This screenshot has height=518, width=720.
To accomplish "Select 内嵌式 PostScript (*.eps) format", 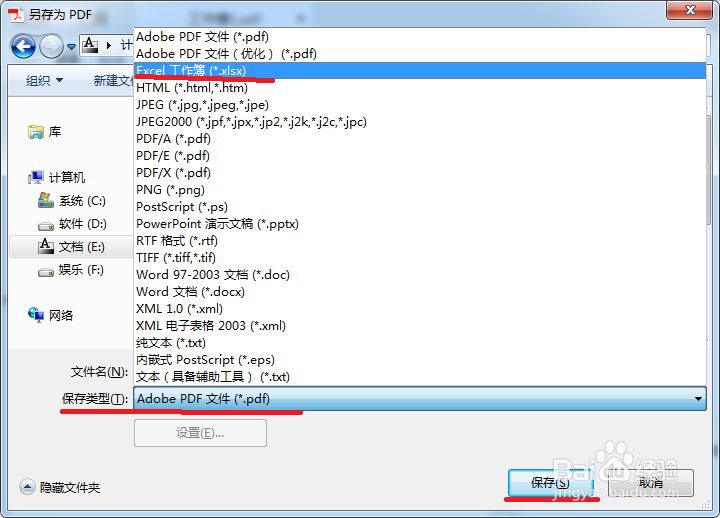I will [420, 360].
